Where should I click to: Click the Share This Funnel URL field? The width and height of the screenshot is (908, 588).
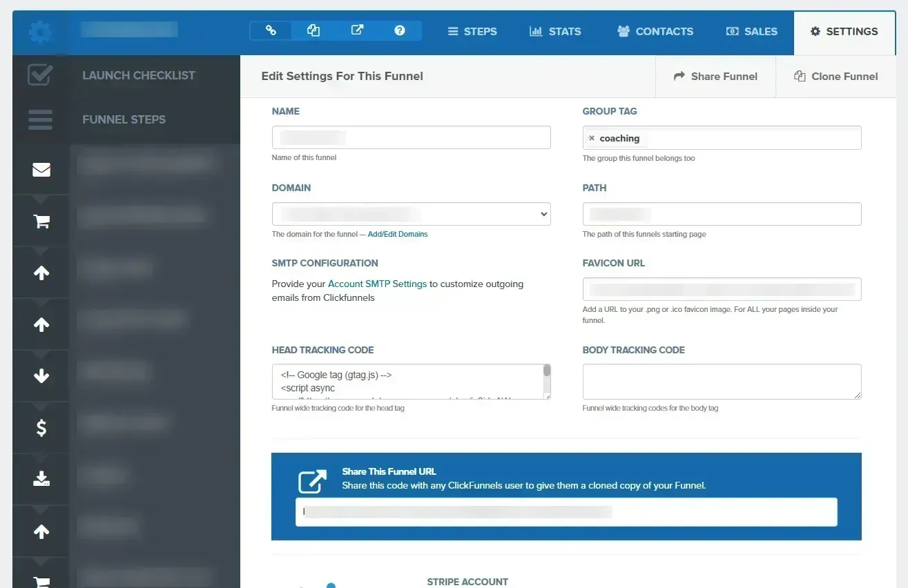tap(566, 512)
